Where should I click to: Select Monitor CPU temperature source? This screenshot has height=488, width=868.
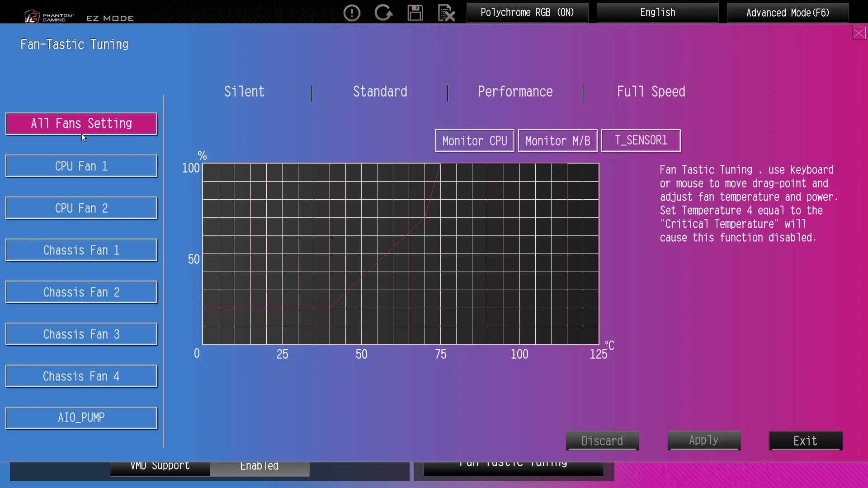click(474, 141)
